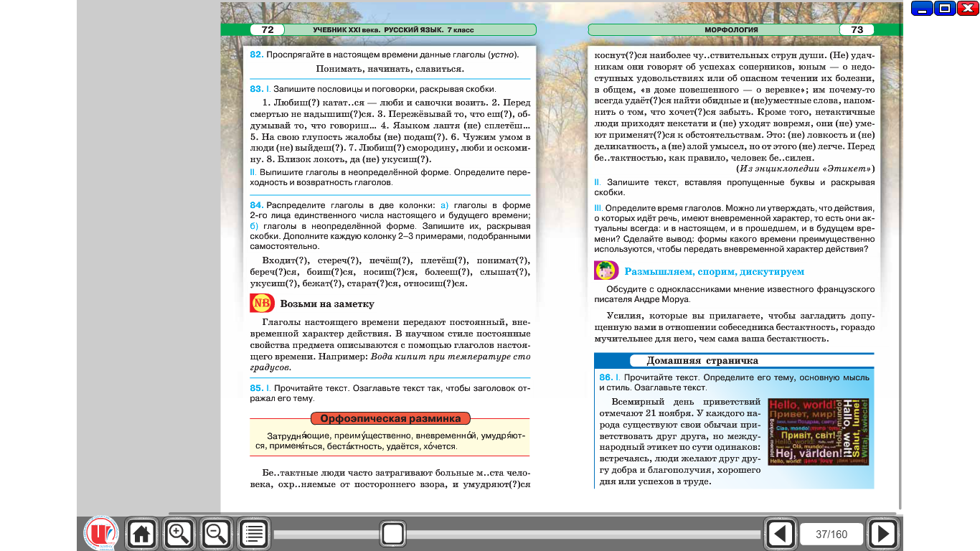The width and height of the screenshot is (980, 551).
Task: Click the Возьми на заметку heading
Action: click(327, 304)
